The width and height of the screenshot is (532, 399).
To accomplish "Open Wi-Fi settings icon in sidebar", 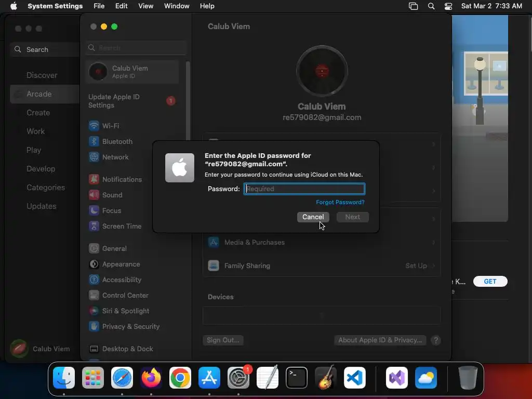I will pyautogui.click(x=94, y=126).
